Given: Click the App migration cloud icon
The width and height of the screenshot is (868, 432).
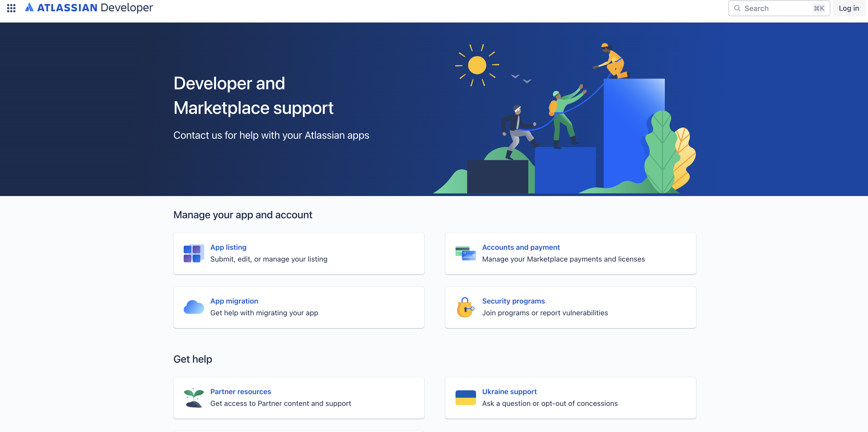Looking at the screenshot, I should [193, 307].
